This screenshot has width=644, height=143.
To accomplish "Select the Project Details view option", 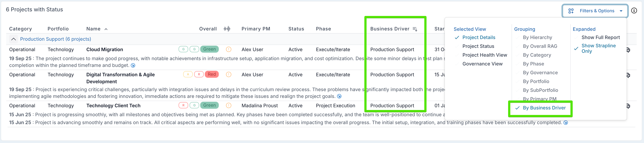I will (x=478, y=38).
